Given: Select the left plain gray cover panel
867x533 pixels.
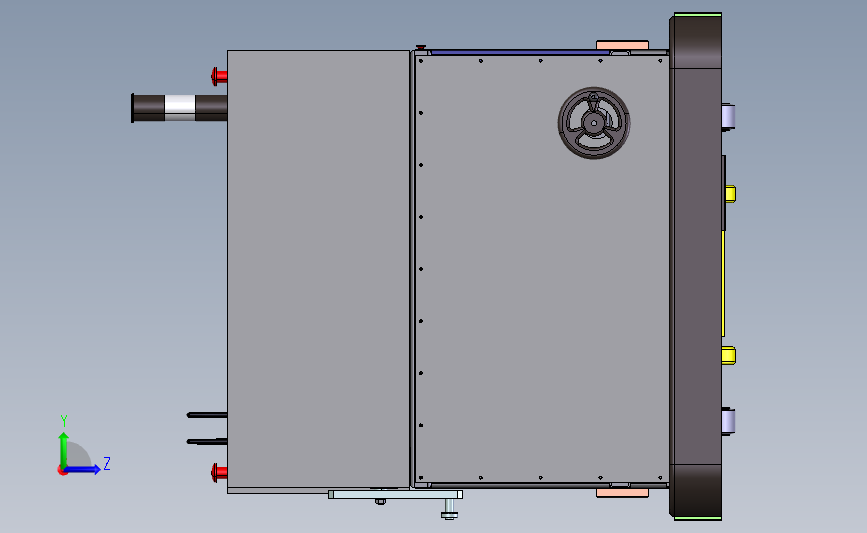Looking at the screenshot, I should coord(318,269).
